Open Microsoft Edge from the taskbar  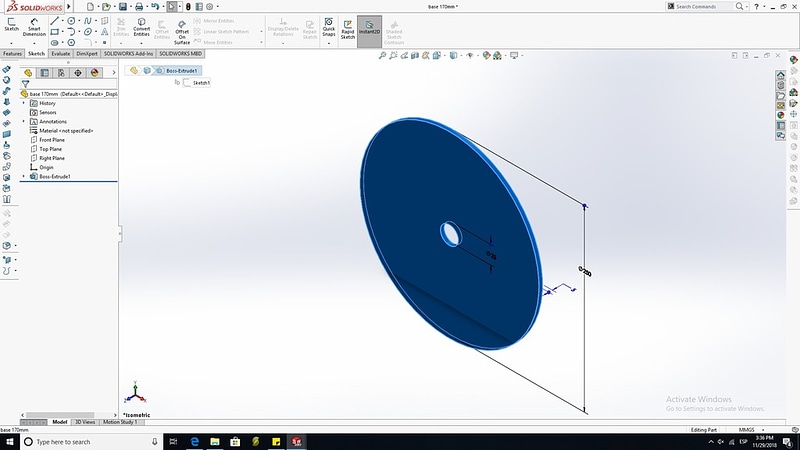coord(194,441)
